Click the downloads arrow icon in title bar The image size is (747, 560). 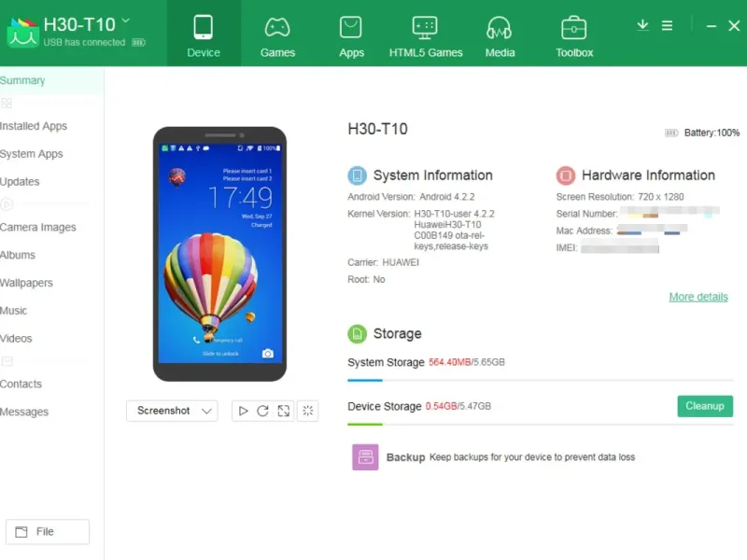[642, 25]
